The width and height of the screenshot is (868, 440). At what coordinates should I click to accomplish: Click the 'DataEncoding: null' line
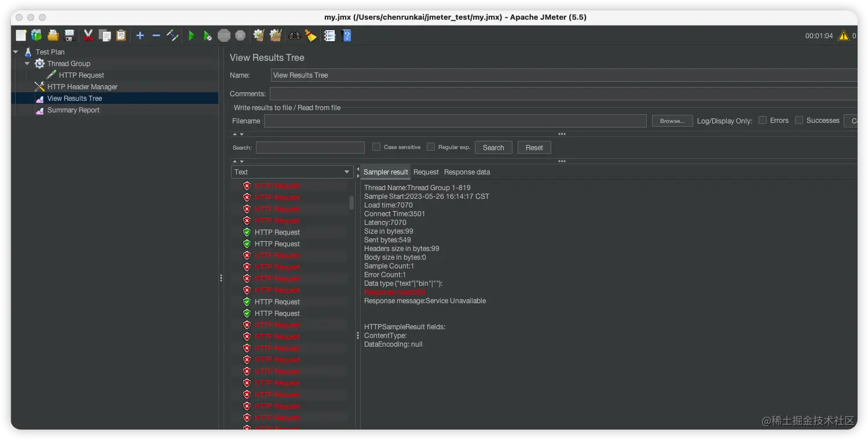pyautogui.click(x=393, y=344)
